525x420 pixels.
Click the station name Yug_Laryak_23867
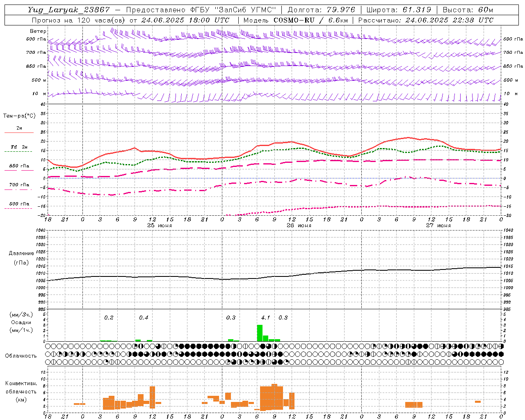[69, 10]
